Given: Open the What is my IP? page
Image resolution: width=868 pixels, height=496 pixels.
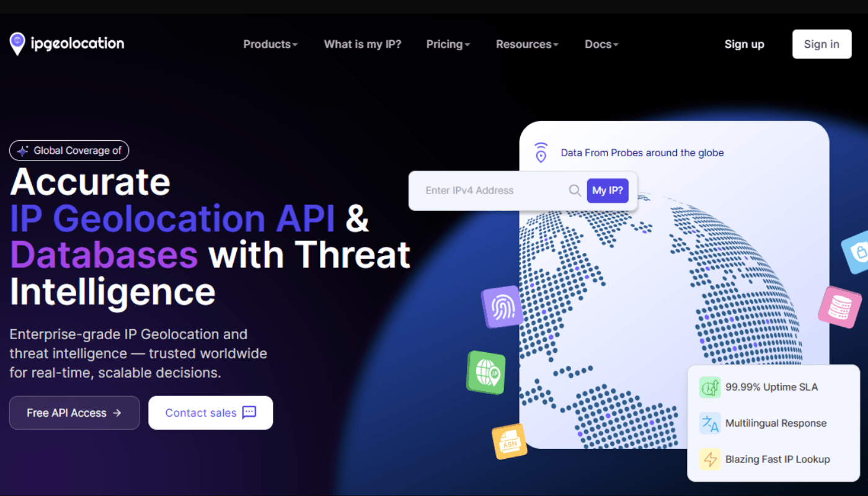Looking at the screenshot, I should [x=363, y=44].
